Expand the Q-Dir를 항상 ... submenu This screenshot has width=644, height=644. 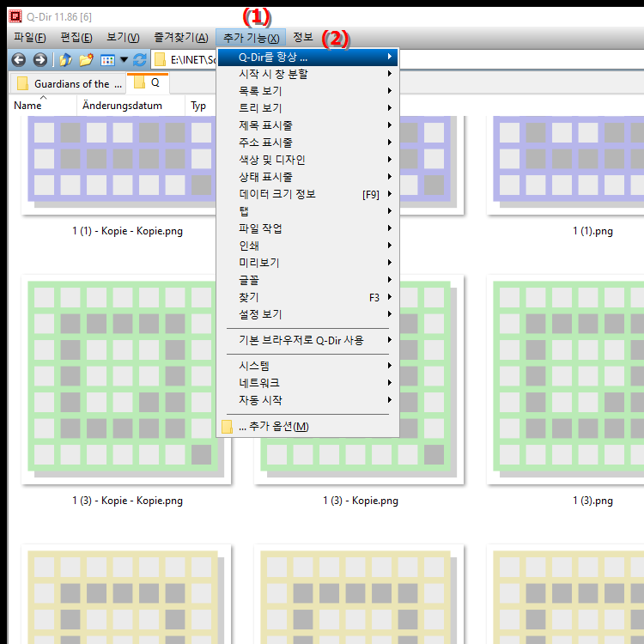[307, 57]
